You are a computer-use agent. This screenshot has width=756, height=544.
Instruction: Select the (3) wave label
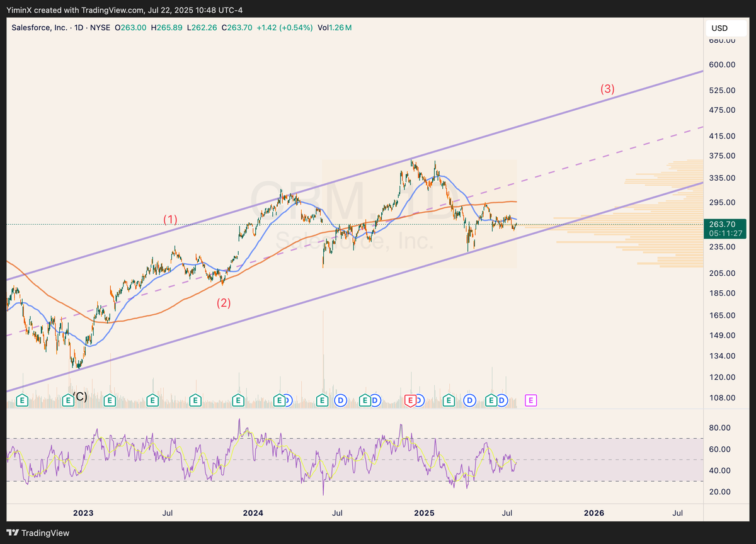[607, 89]
